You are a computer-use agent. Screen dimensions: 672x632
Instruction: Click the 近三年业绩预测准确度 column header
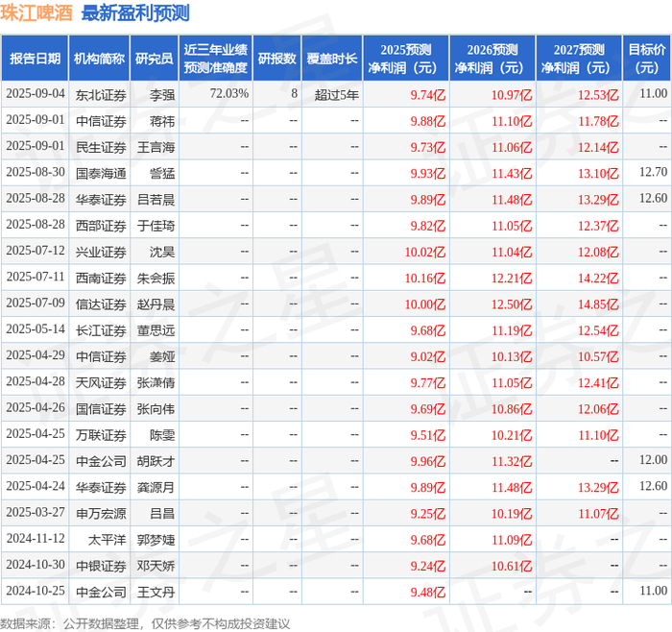tap(216, 59)
